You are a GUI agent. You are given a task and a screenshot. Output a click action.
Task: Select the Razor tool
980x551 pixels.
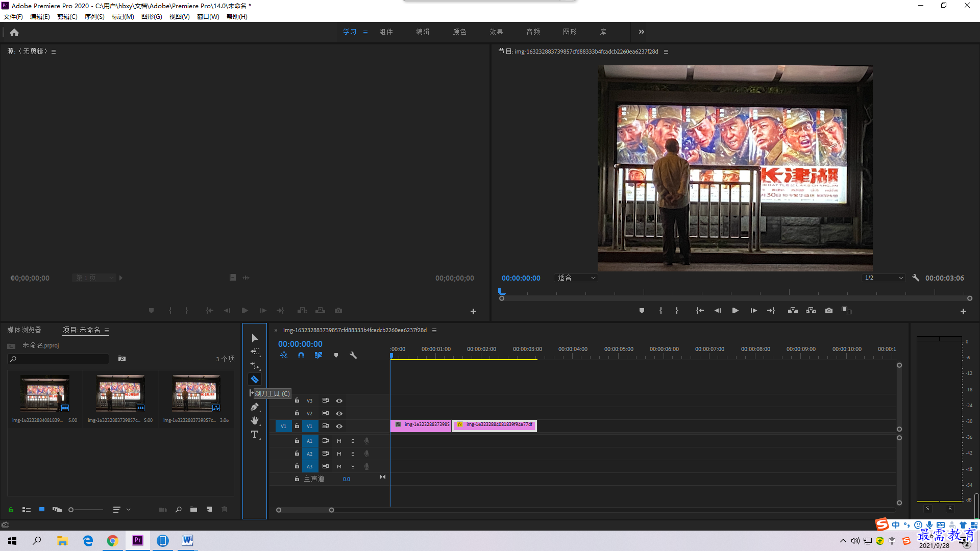[x=255, y=379]
